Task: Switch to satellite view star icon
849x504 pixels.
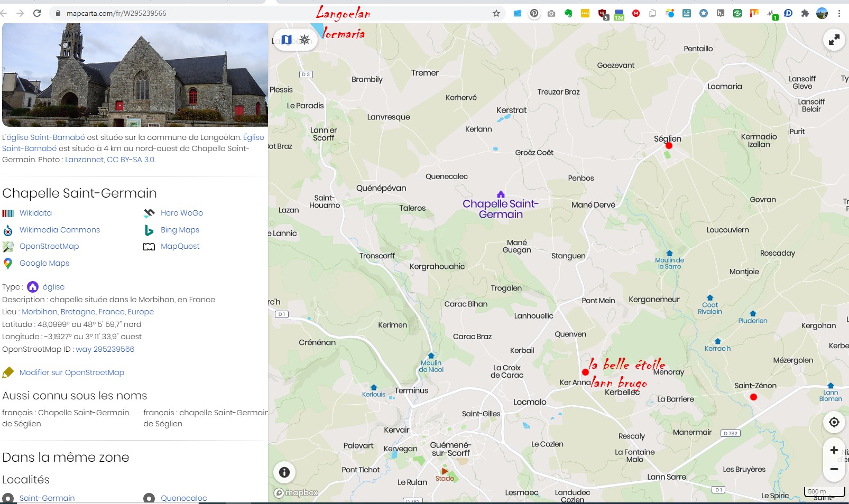Action: click(305, 40)
